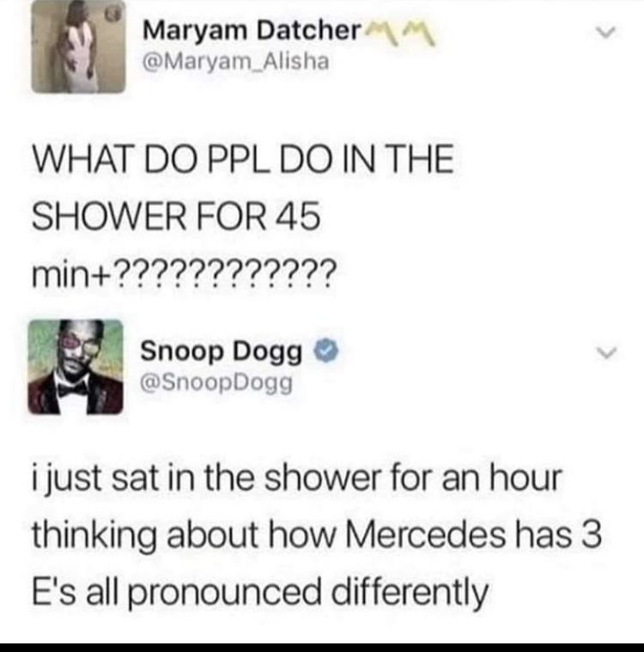Screen dimensions: 644x652
Task: Open the Maryam Datcher display name
Action: [x=252, y=31]
